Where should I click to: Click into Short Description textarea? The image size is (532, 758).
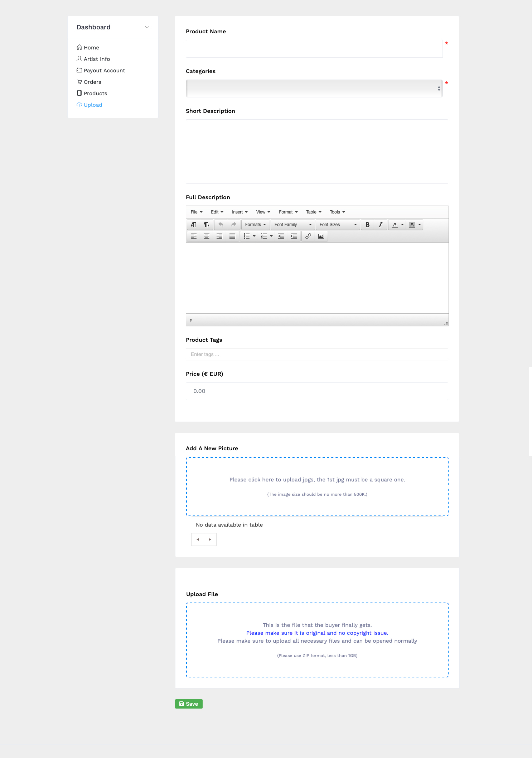317,152
